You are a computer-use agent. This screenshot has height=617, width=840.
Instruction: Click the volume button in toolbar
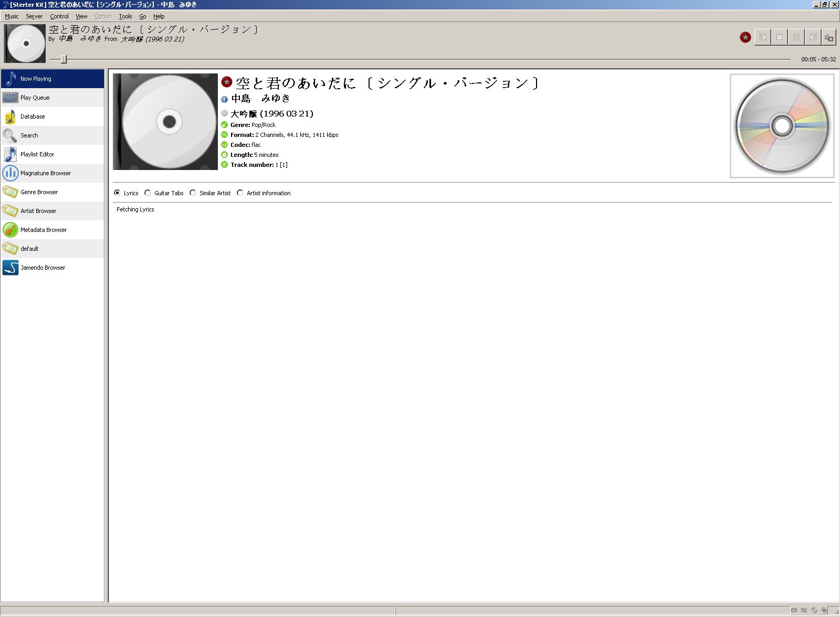[x=829, y=37]
